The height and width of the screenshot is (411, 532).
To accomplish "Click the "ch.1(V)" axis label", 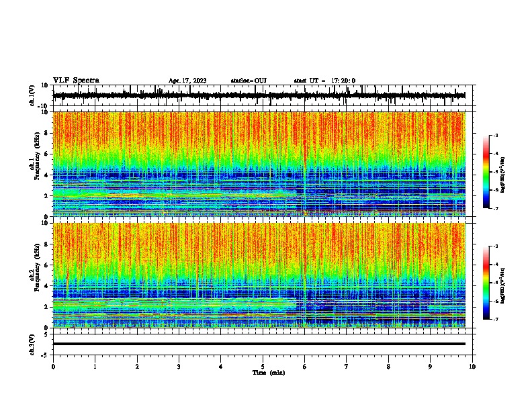I will [32, 95].
